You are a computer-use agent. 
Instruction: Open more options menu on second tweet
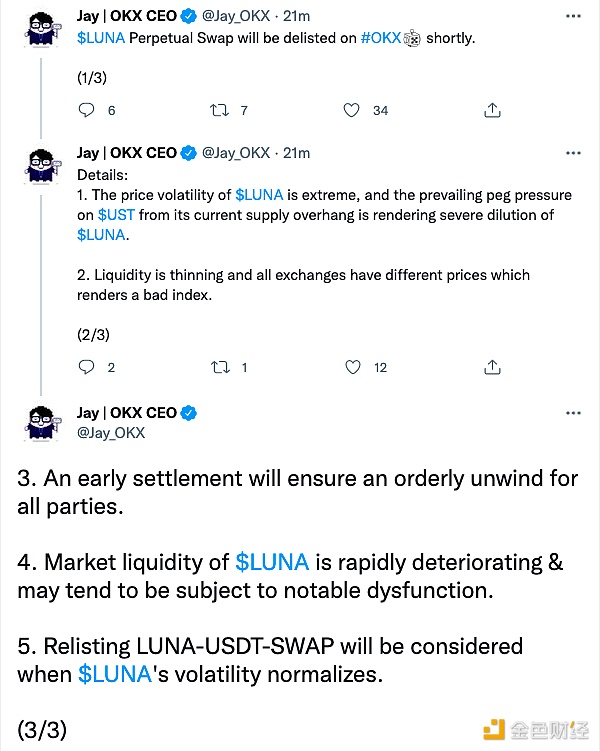pos(573,153)
